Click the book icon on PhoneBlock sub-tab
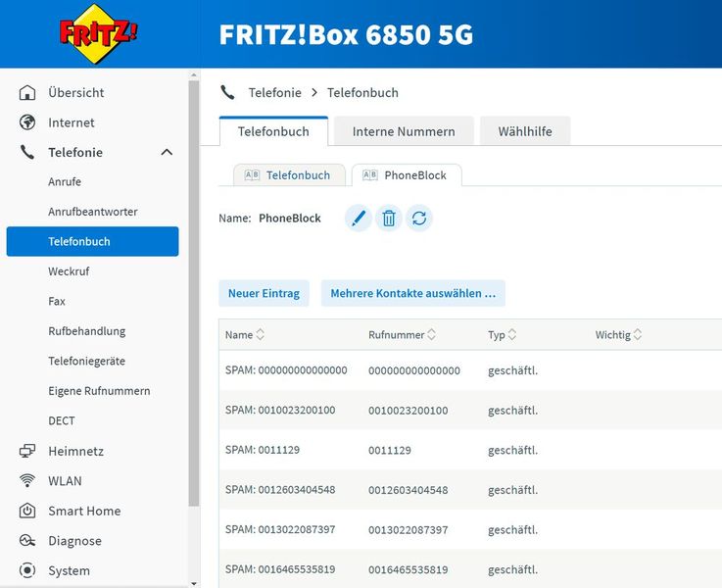The width and height of the screenshot is (722, 588). 370,175
